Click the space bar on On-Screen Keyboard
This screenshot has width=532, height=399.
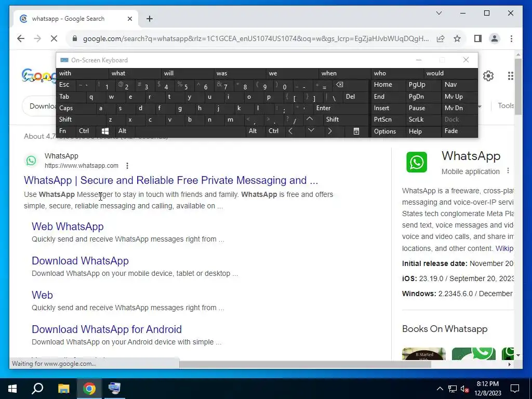[191, 131]
